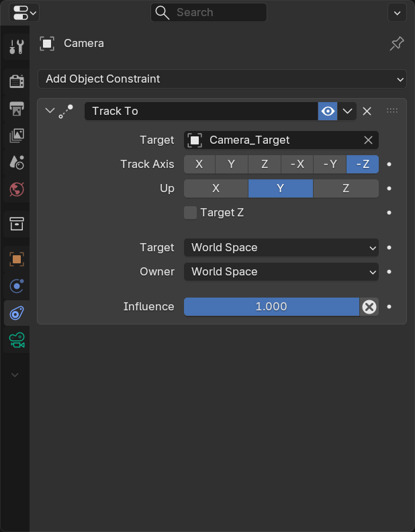Animate Target space property dot
This screenshot has width=415, height=532.
coord(389,248)
